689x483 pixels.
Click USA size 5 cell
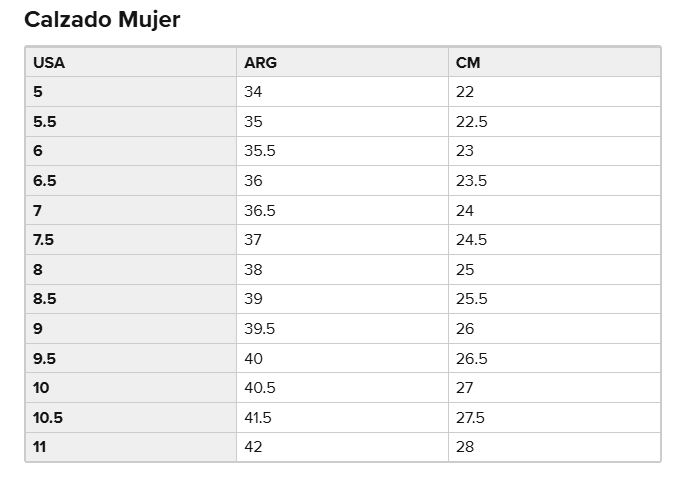[131, 92]
